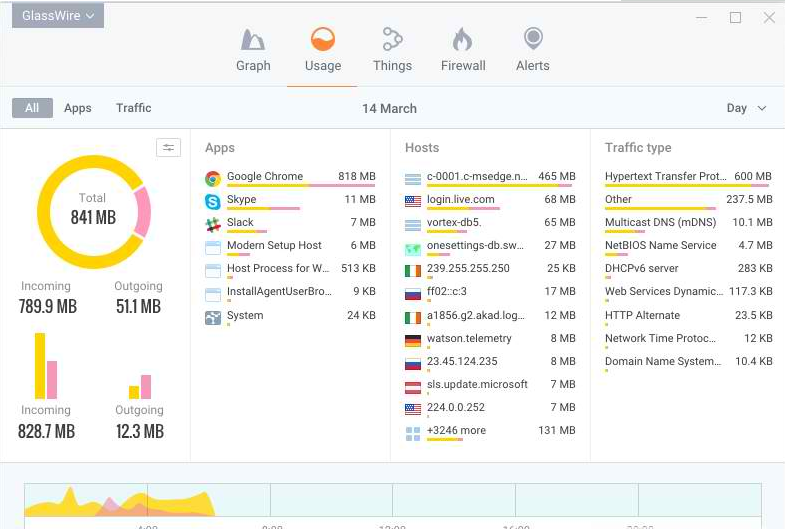Click the flag next to 239.255.255.250
This screenshot has height=529, width=785.
point(413,271)
